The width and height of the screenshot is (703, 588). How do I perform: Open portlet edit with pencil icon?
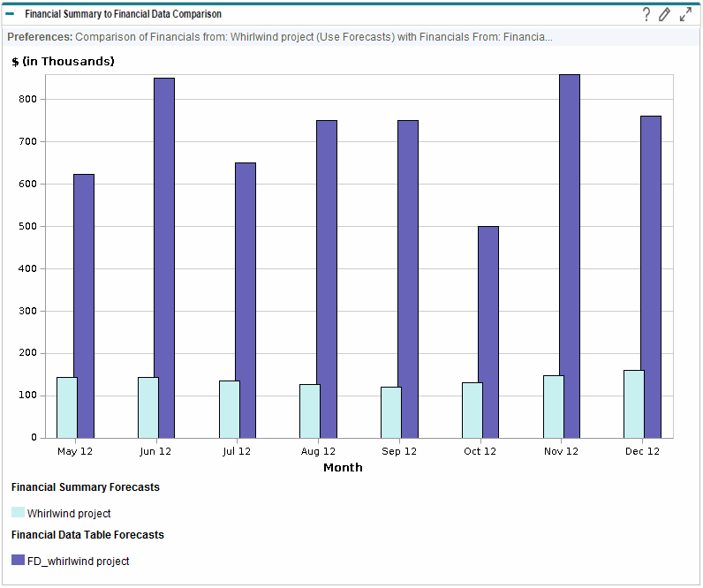coord(665,14)
